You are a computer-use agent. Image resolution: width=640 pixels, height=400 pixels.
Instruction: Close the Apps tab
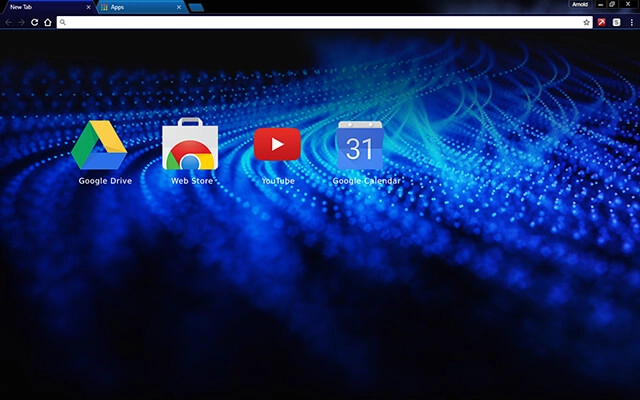(179, 7)
